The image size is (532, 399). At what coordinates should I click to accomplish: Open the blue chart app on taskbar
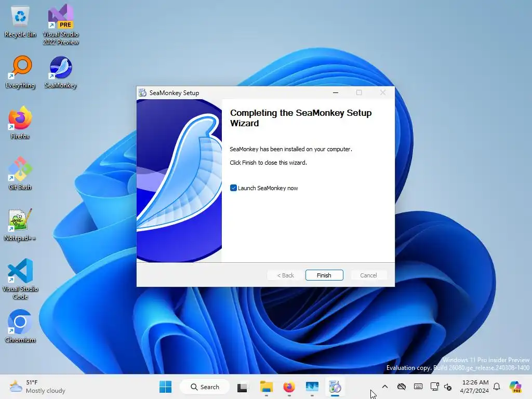coord(312,387)
